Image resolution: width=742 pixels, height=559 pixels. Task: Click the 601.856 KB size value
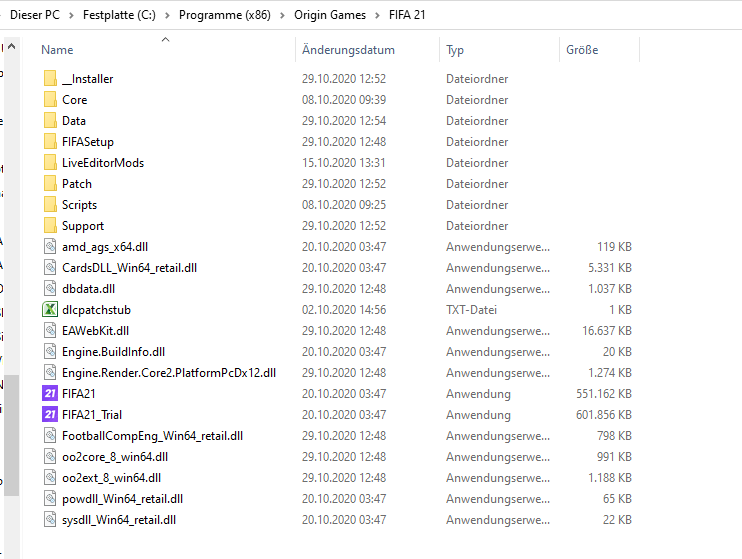(604, 415)
